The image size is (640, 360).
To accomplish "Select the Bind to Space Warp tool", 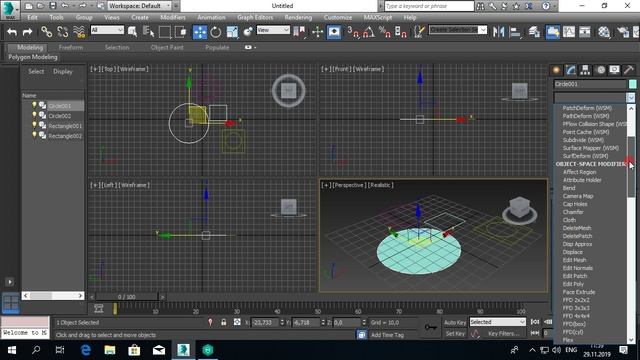I will pos(79,32).
